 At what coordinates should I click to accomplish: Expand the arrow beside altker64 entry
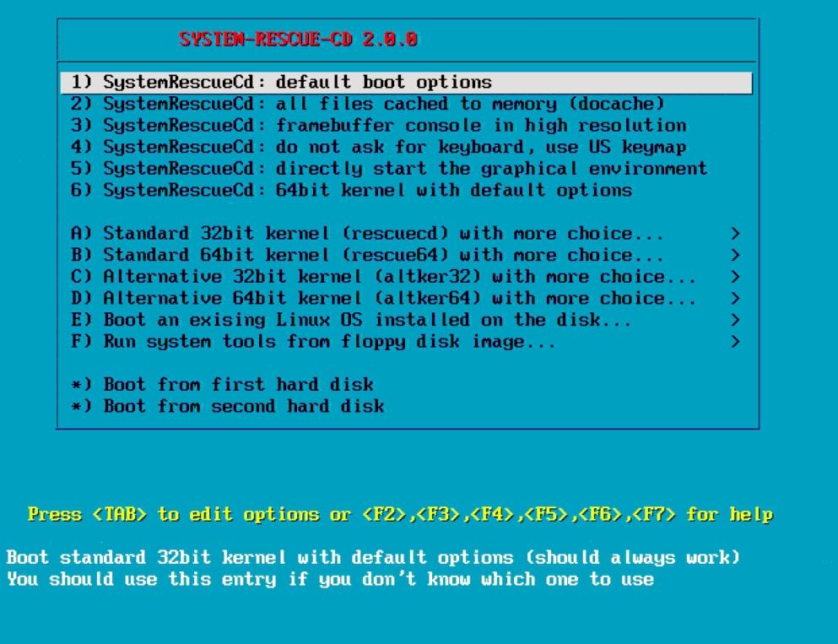[x=735, y=298]
